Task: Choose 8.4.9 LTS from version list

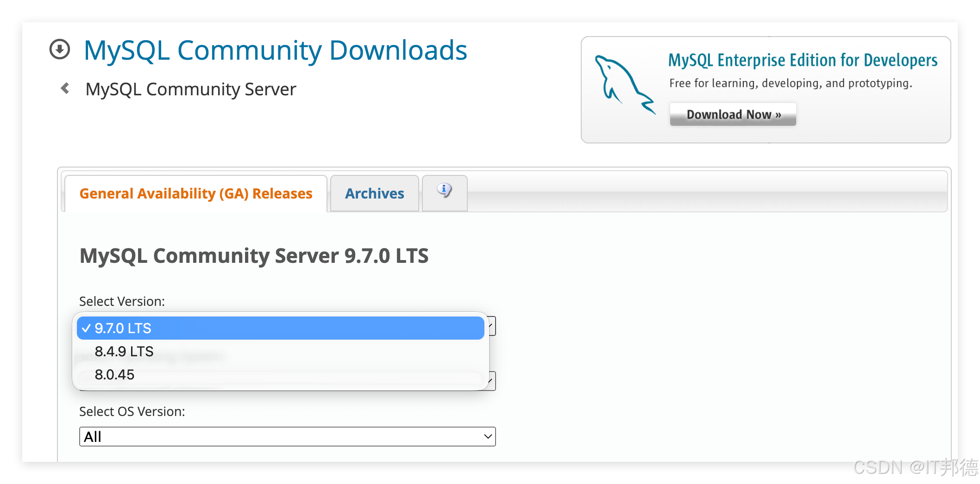Action: [x=281, y=351]
